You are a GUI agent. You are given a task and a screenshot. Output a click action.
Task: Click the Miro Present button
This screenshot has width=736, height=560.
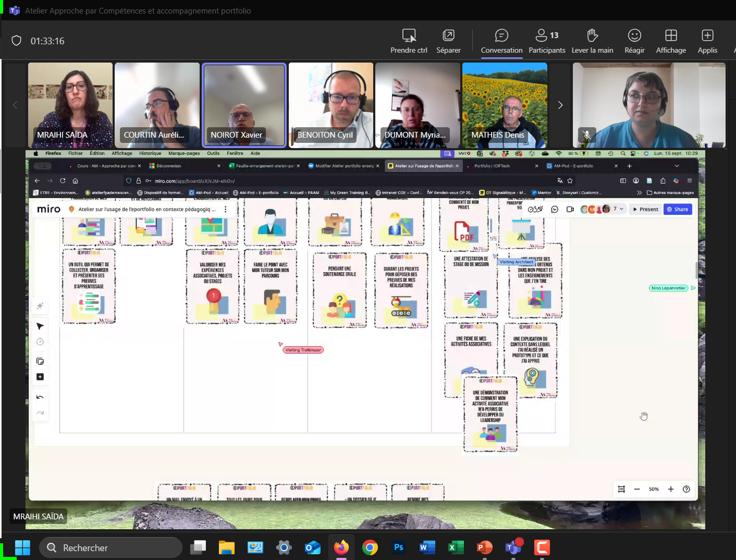[x=645, y=209]
